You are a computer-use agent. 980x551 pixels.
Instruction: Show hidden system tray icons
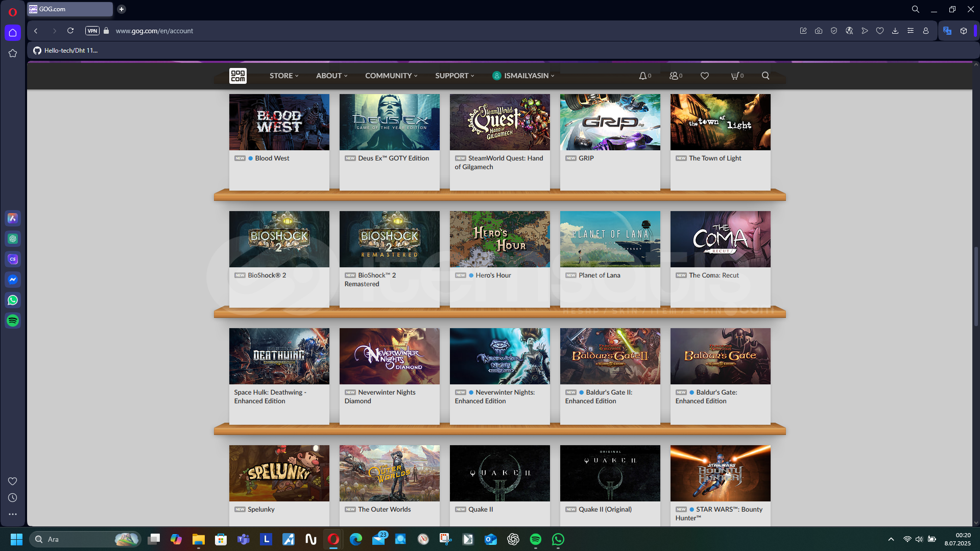point(891,539)
